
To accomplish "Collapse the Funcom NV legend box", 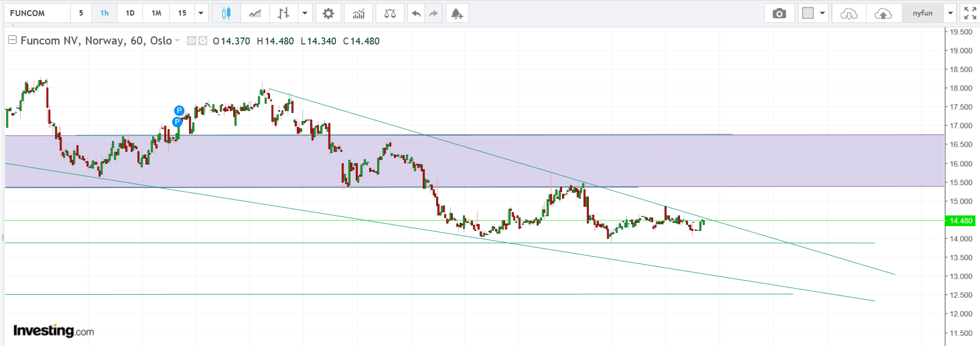I will coord(12,40).
